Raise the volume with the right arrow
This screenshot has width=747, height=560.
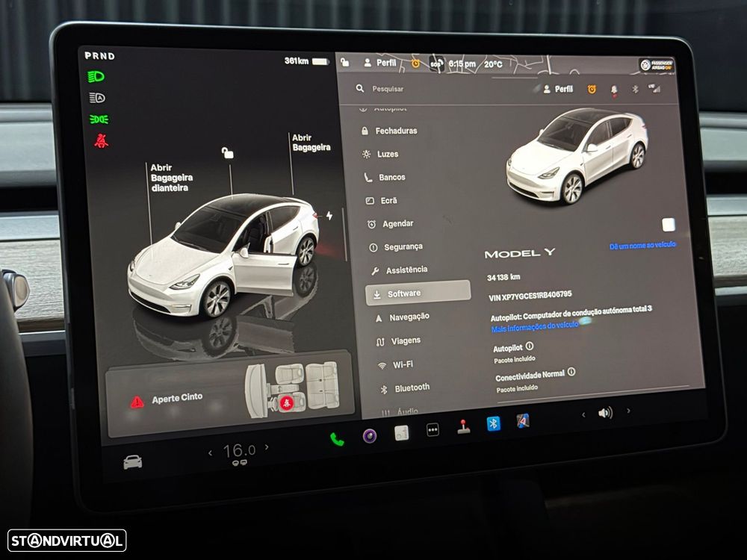[x=629, y=411]
